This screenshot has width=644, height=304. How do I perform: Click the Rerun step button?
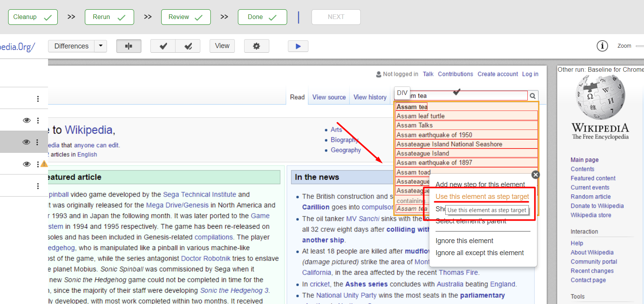click(109, 17)
